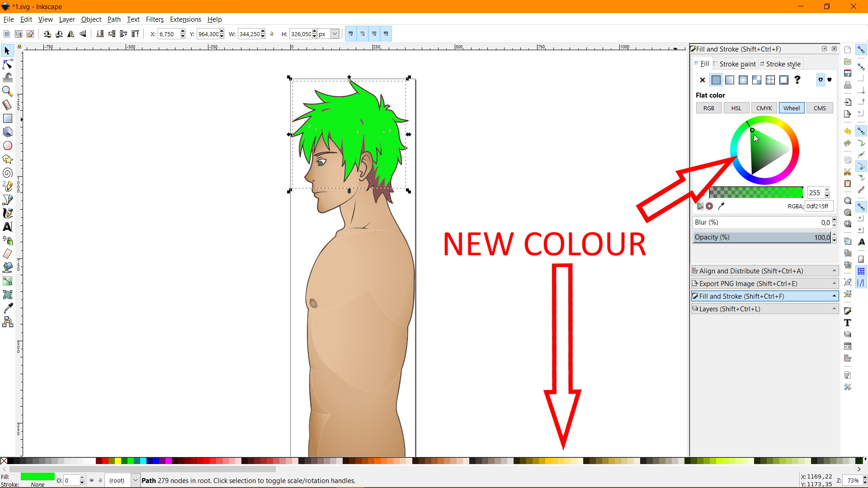Select the Node edit tool
Screen dimensions: 868x488
(x=8, y=65)
